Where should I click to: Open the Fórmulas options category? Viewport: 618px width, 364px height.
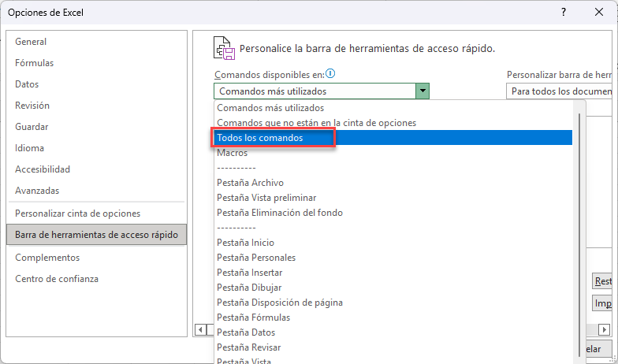pyautogui.click(x=96, y=63)
